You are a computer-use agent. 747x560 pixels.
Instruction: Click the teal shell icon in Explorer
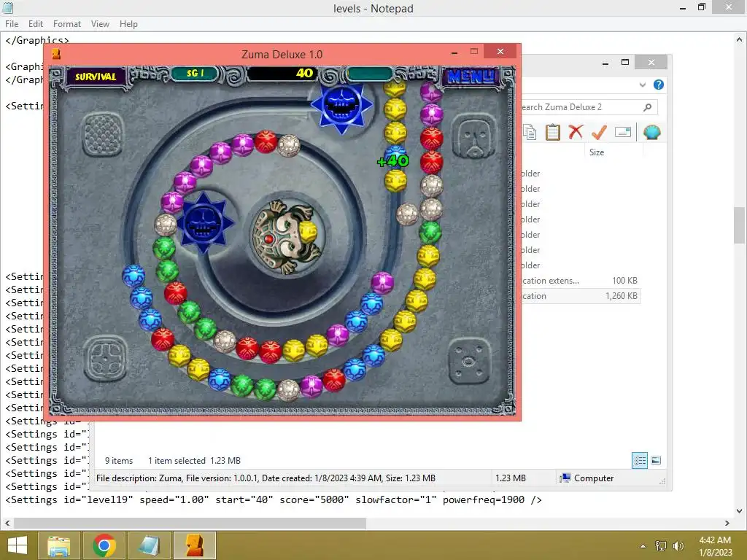click(651, 132)
